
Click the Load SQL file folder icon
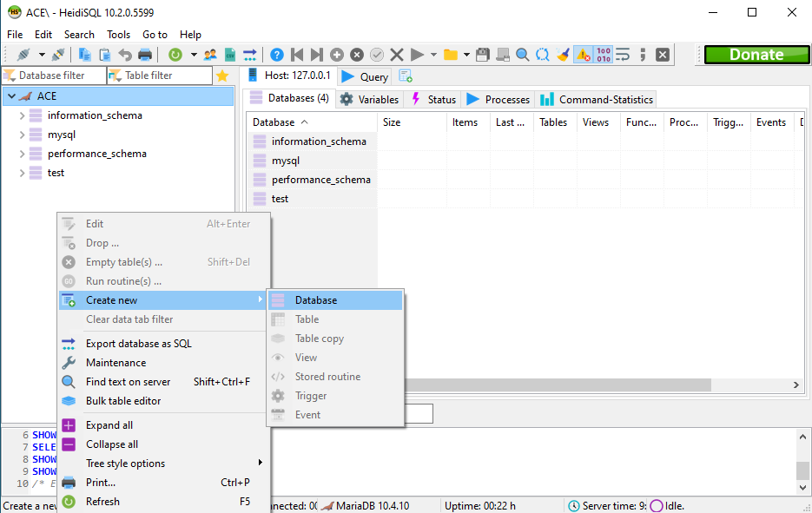click(x=451, y=55)
